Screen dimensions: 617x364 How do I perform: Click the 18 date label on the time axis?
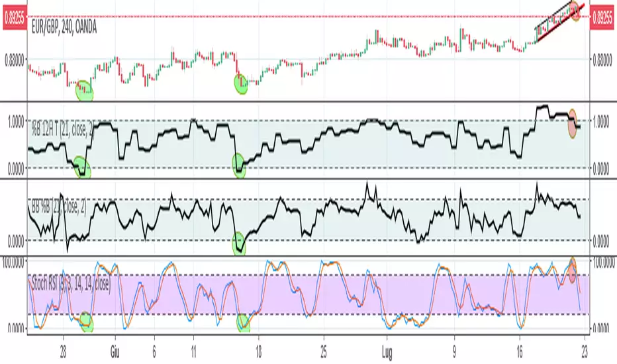(258, 352)
